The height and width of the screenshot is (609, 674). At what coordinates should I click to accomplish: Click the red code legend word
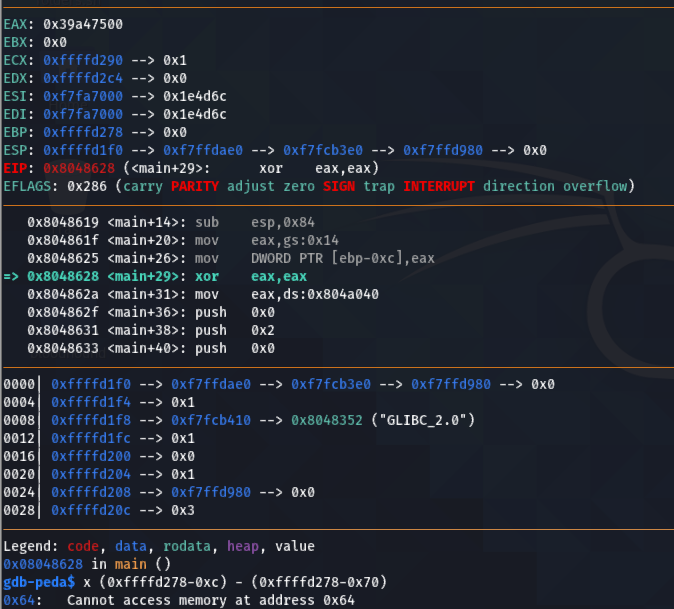(x=83, y=546)
